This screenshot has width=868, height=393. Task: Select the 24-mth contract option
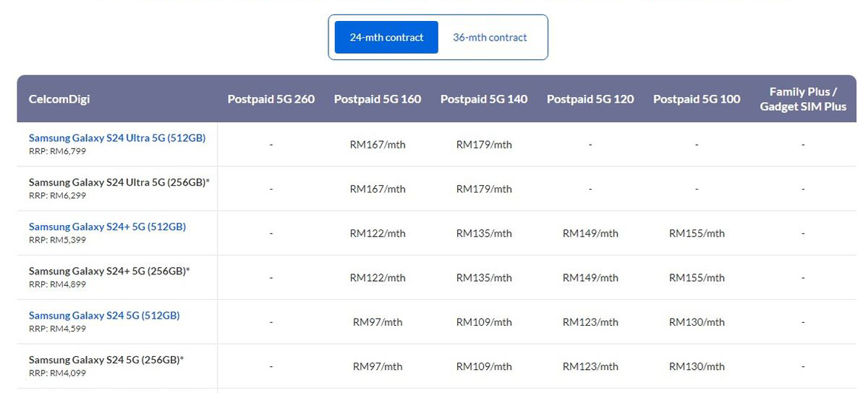[386, 38]
